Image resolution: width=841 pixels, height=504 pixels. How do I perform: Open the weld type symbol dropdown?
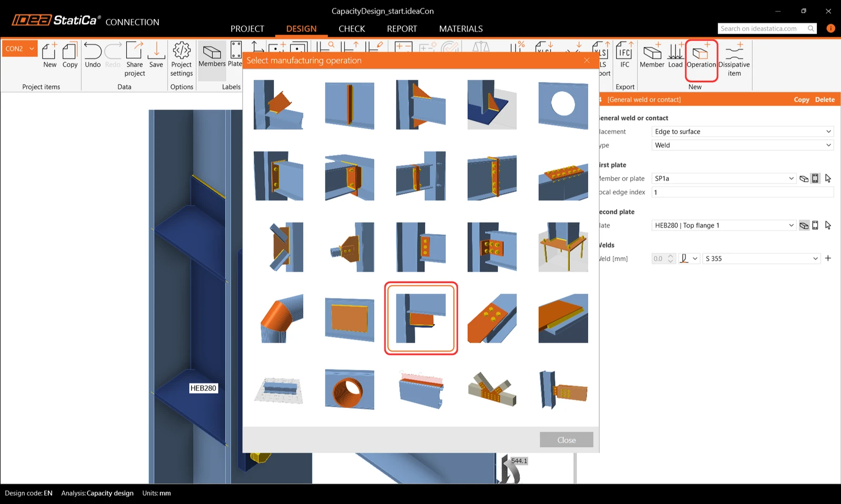(x=689, y=259)
